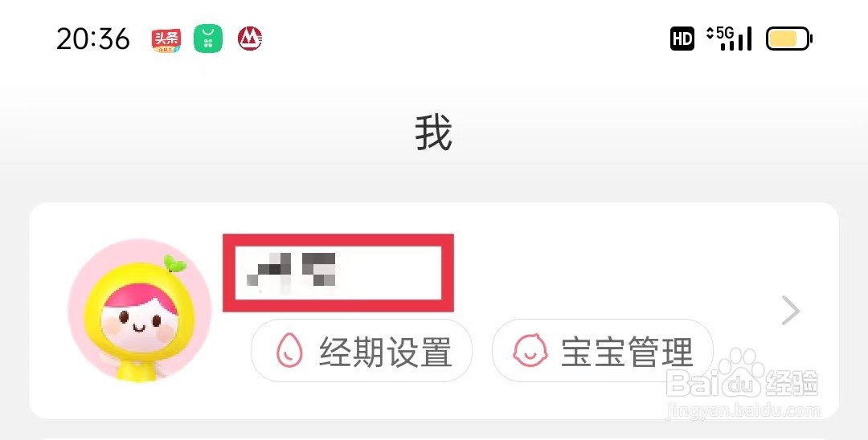Image resolution: width=868 pixels, height=440 pixels.
Task: Tap the yellow cartoon profile avatar
Action: [140, 311]
